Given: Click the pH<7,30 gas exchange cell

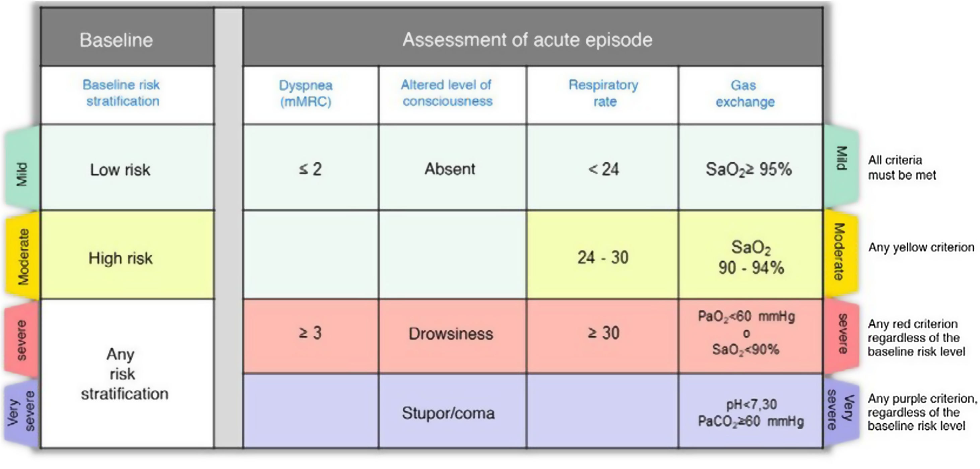Looking at the screenshot, I should (x=750, y=413).
